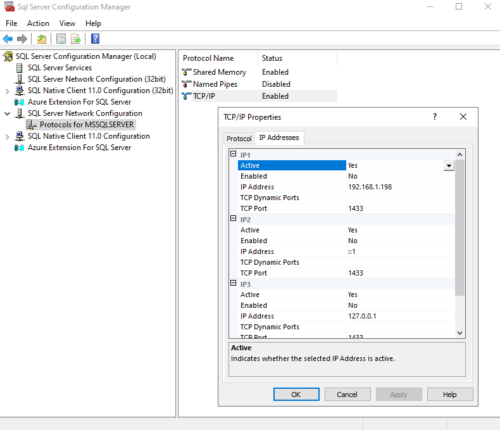Image resolution: width=500 pixels, height=430 pixels.
Task: Click the Protocols for MSSQLSERVER node icon
Action: tap(32, 125)
